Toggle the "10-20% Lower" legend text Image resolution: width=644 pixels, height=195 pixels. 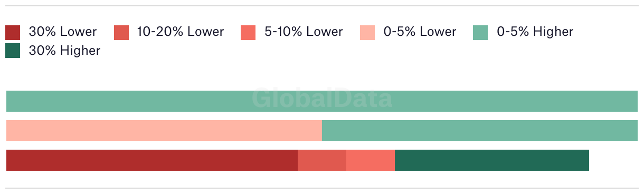[x=181, y=32]
